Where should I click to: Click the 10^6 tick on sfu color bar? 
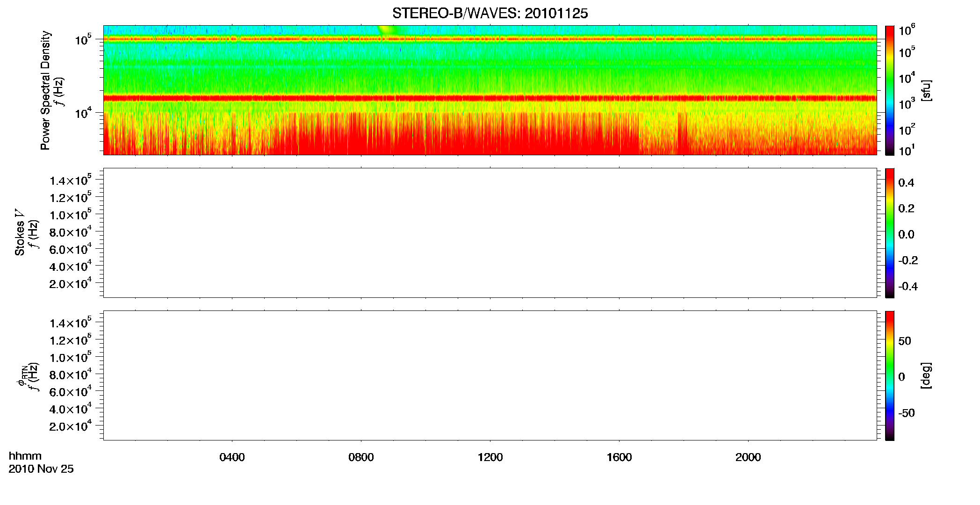click(907, 30)
